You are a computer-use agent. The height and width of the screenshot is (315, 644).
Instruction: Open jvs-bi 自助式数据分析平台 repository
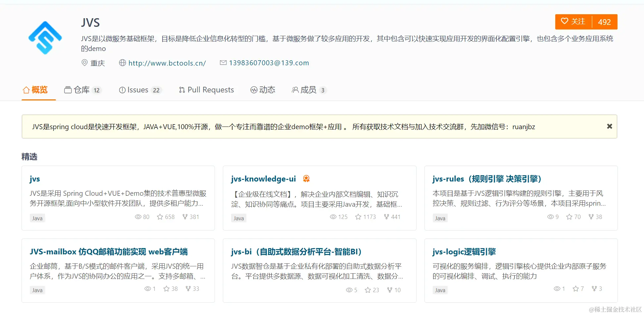click(296, 252)
